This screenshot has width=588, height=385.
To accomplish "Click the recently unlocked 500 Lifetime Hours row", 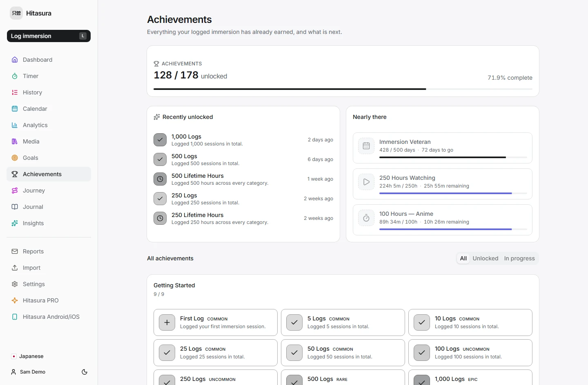I will tap(243, 179).
